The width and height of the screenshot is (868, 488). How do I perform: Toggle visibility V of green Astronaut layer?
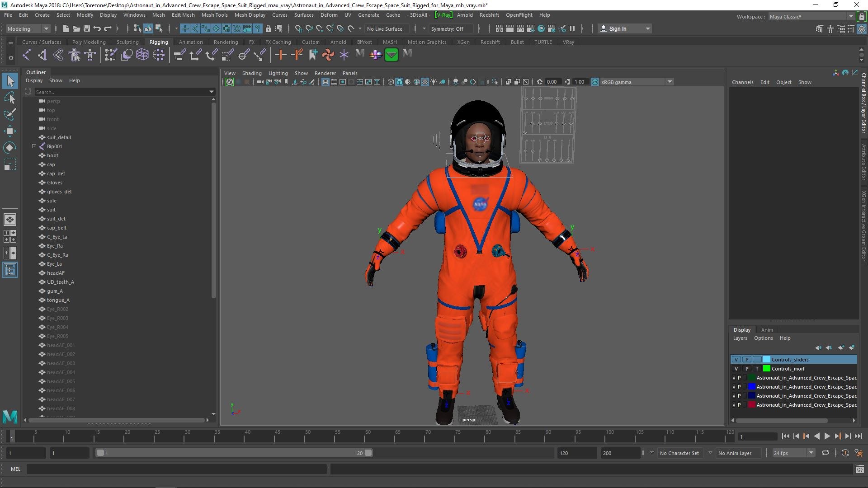[734, 378]
